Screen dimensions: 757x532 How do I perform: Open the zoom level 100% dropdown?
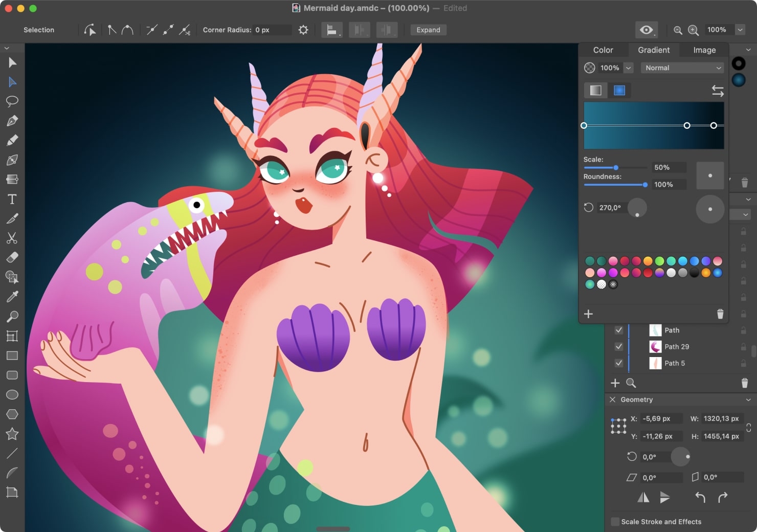(x=740, y=30)
